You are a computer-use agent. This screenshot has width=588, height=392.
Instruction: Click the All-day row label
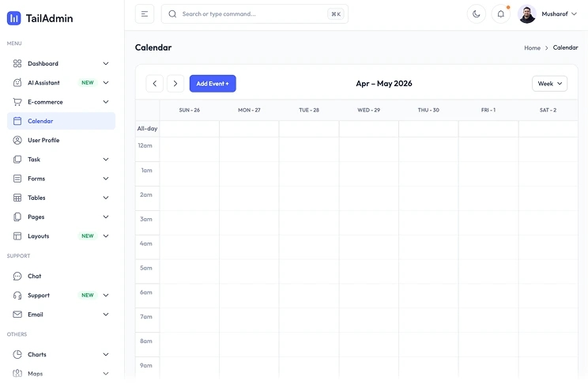pos(147,129)
